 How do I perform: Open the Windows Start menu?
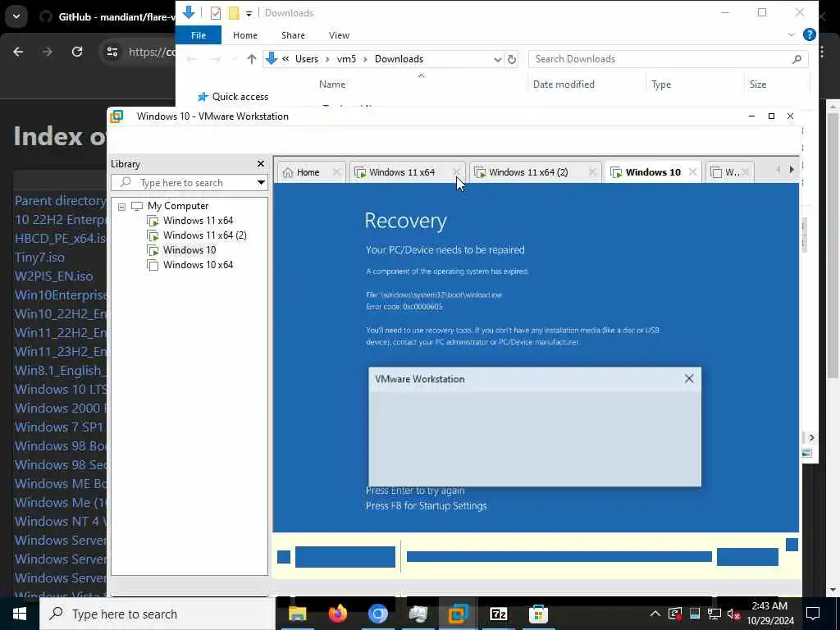(x=20, y=614)
